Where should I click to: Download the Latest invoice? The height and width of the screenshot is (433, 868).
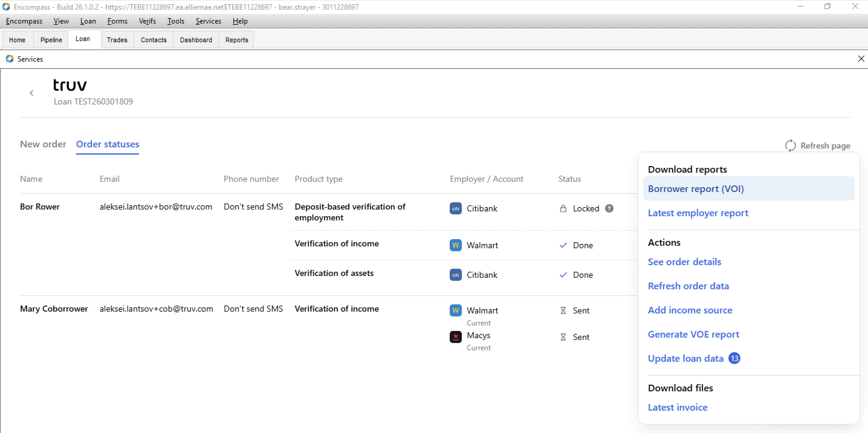678,407
